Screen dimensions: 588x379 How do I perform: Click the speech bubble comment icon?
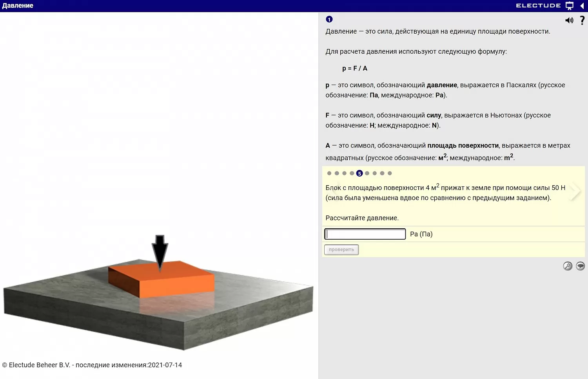[x=580, y=266]
